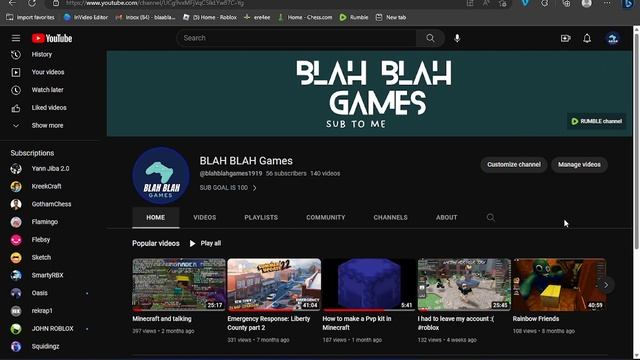Open the I had to leave my account thumbnail
640x360 pixels.
point(464,284)
